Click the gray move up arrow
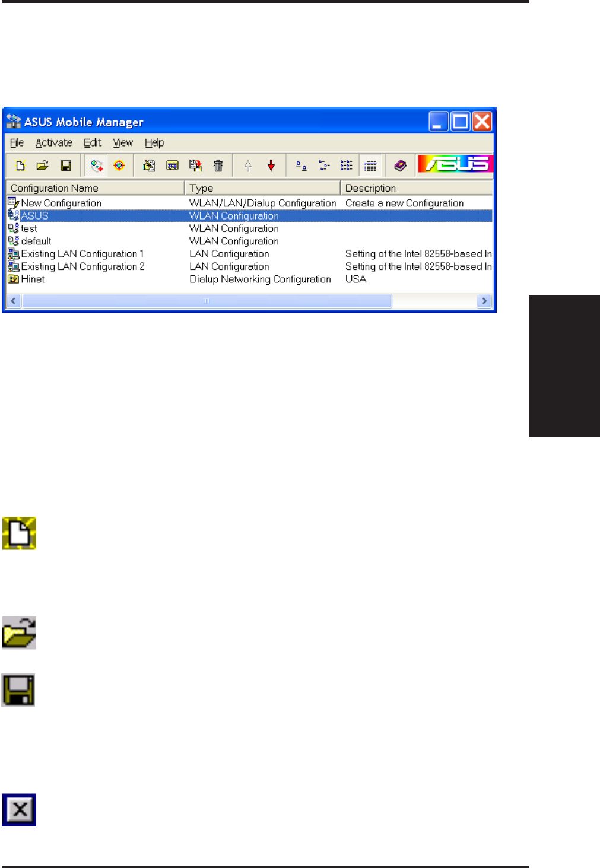Viewport: 600px width, 868px height. coord(248,166)
